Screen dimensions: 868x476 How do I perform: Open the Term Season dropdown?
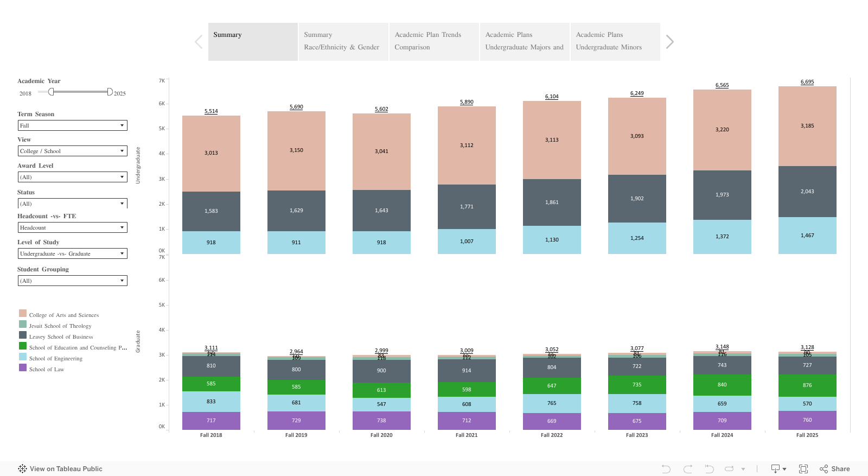point(72,125)
